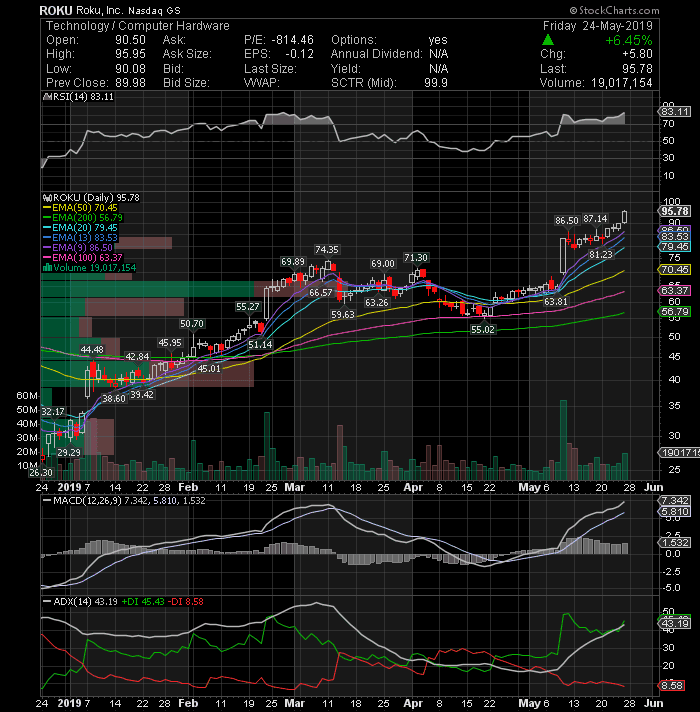
Task: Select the Open value 90.50
Action: (130, 40)
